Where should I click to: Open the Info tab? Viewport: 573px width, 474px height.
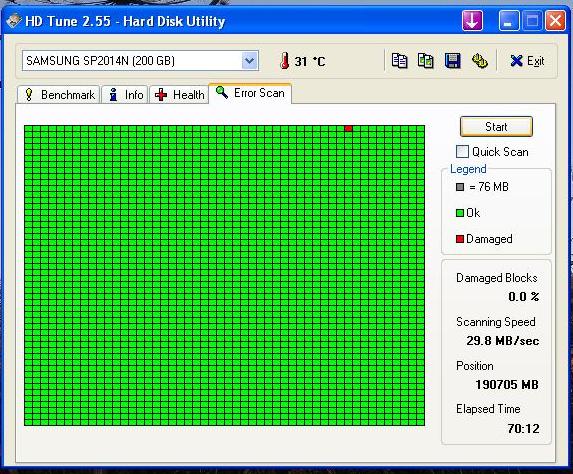click(x=125, y=95)
